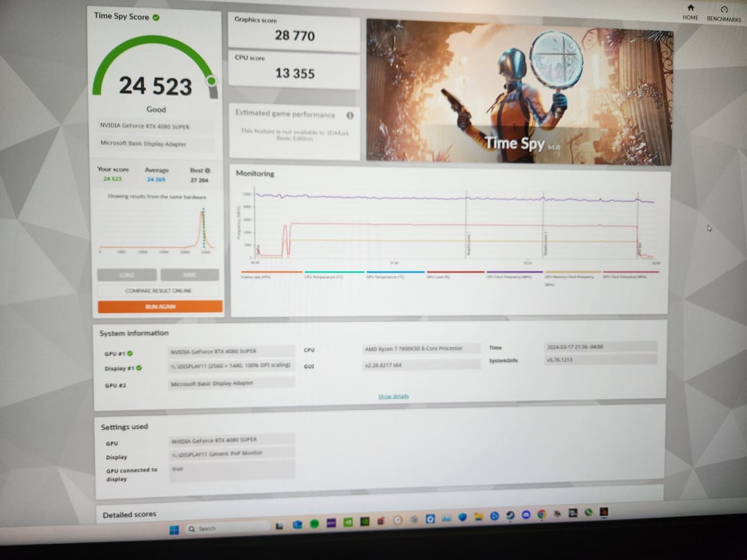
Task: Click the 'Detailed scores' heading
Action: point(129,514)
